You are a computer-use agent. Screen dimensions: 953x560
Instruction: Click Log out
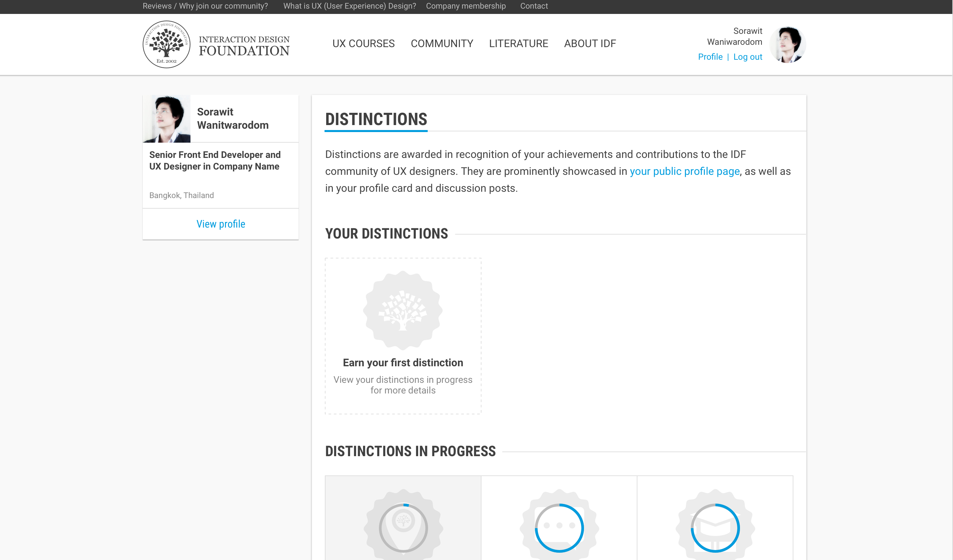[748, 56]
